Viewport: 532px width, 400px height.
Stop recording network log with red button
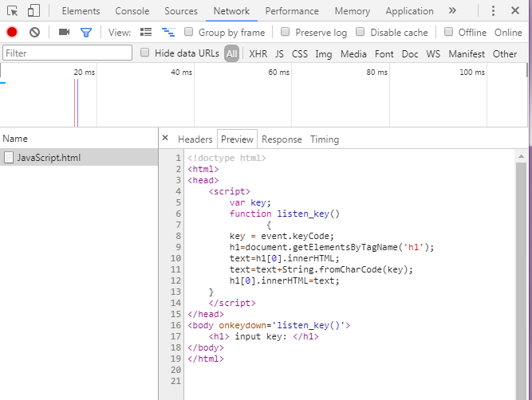[12, 32]
